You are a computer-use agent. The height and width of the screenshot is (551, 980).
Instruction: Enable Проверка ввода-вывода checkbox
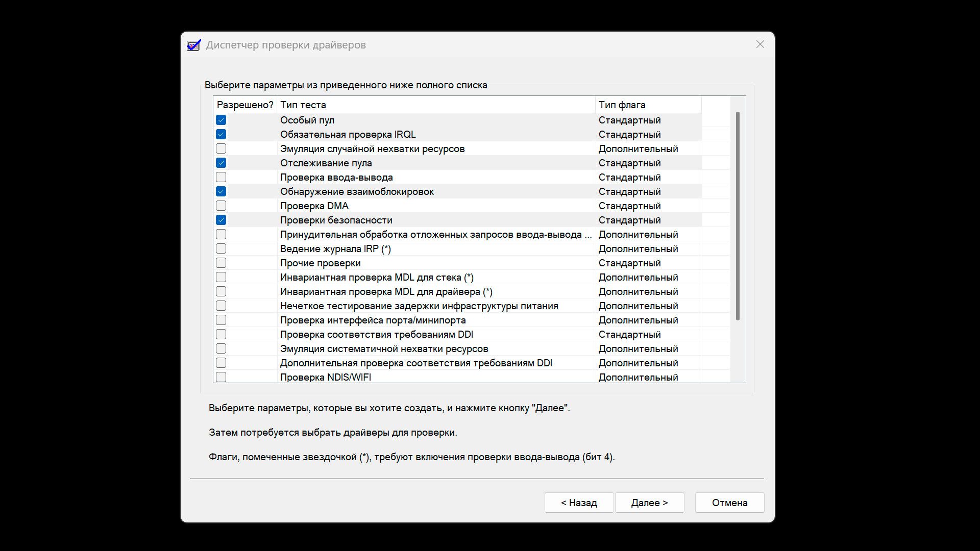221,177
